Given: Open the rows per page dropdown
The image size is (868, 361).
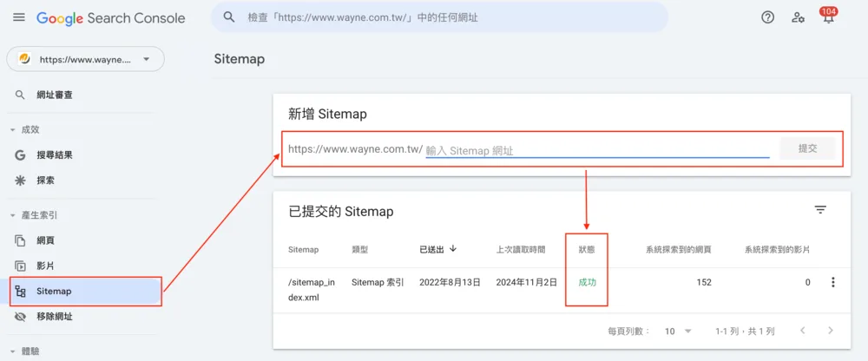Looking at the screenshot, I should [679, 331].
